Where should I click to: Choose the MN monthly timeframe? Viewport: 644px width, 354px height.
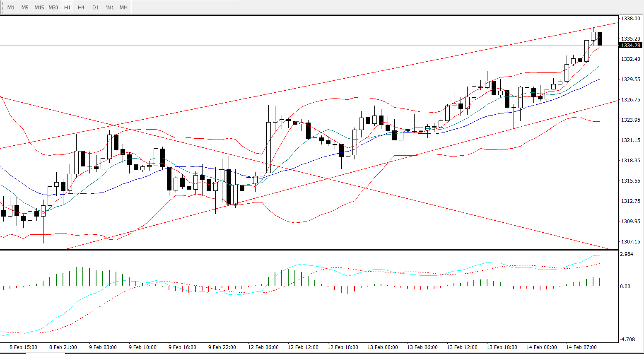123,7
